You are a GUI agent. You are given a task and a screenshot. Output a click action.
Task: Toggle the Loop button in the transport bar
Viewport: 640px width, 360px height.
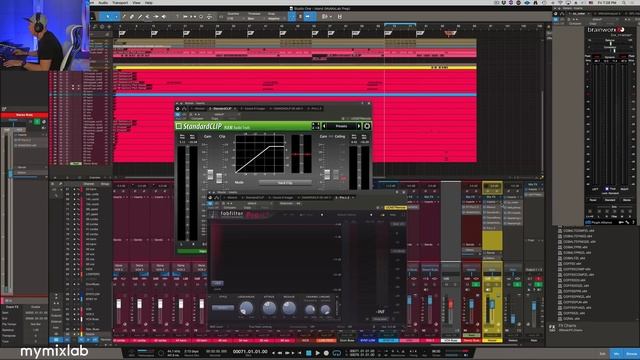tap(336, 353)
